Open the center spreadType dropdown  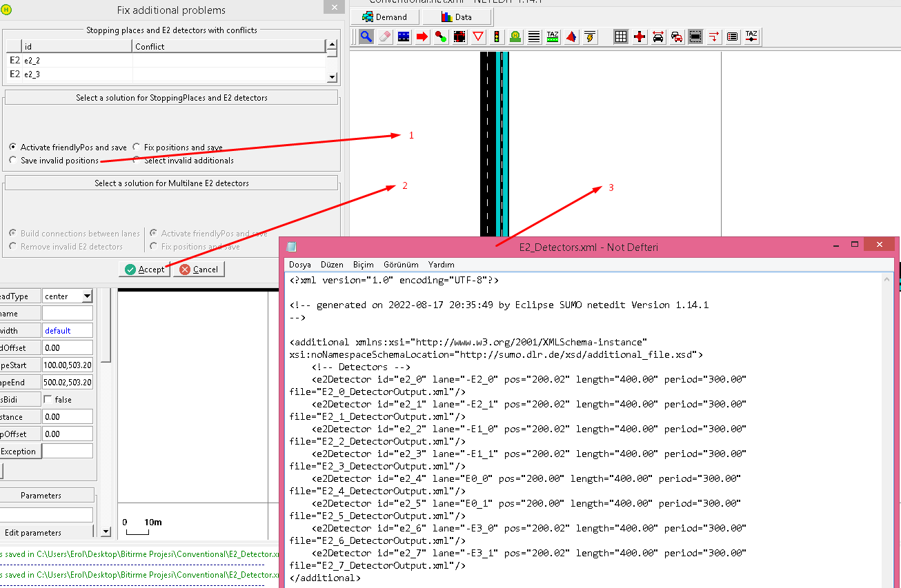coord(68,296)
